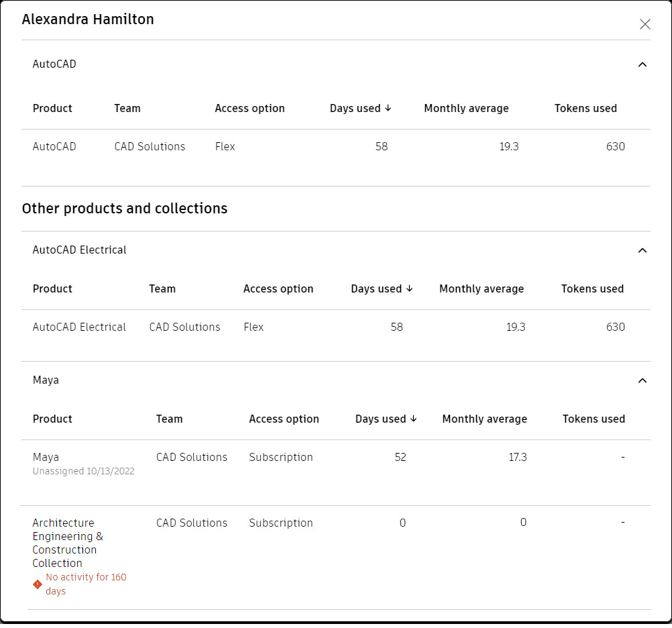Click the No activity warning diamond icon
The height and width of the screenshot is (628, 672).
point(38,584)
